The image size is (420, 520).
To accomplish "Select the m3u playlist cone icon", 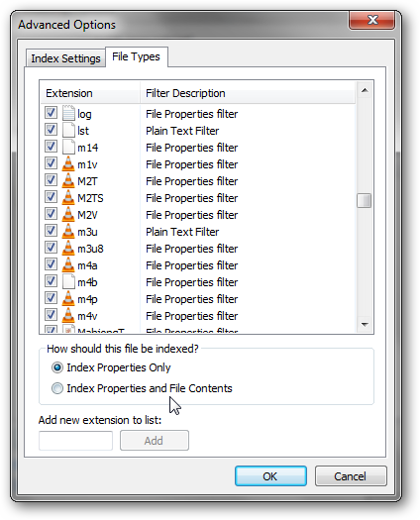I will (x=68, y=231).
